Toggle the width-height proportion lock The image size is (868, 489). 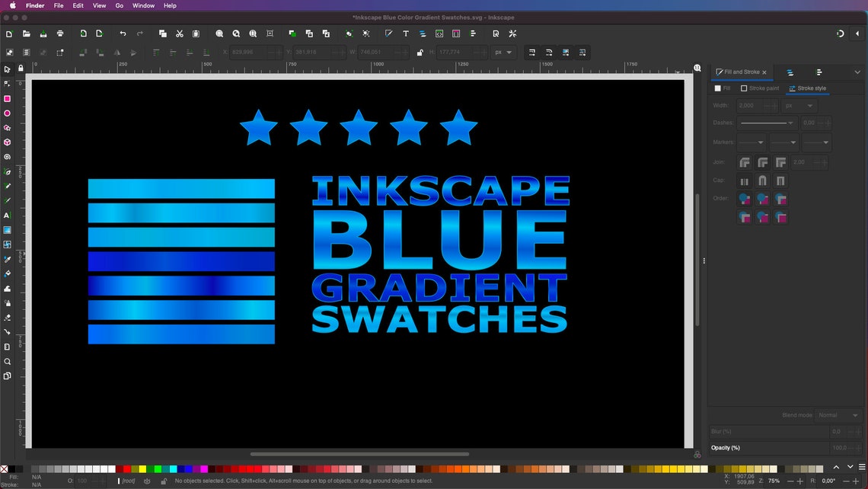420,53
